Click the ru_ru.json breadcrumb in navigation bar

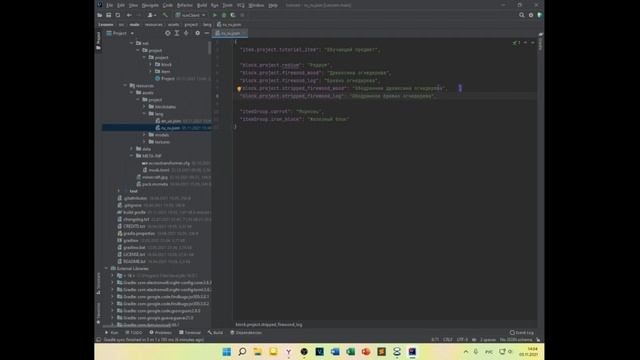click(x=229, y=24)
